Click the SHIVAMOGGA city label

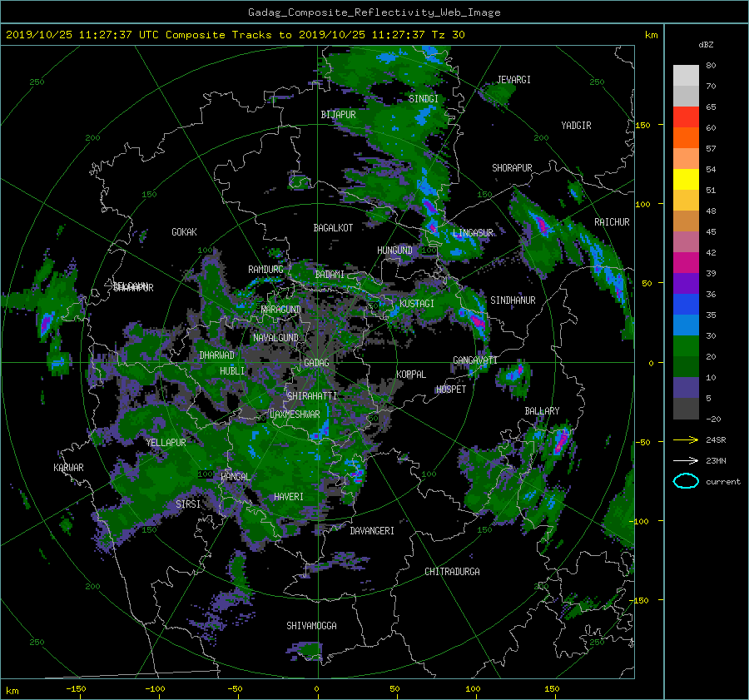(311, 626)
